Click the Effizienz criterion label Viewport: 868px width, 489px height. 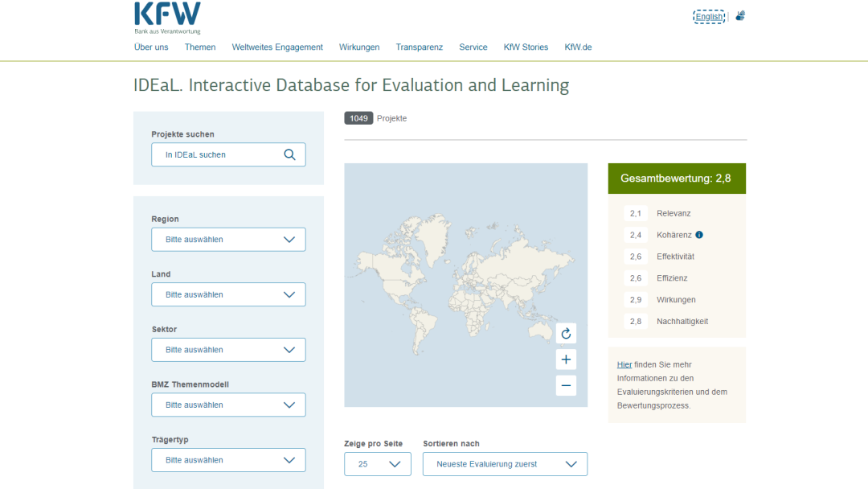point(672,278)
